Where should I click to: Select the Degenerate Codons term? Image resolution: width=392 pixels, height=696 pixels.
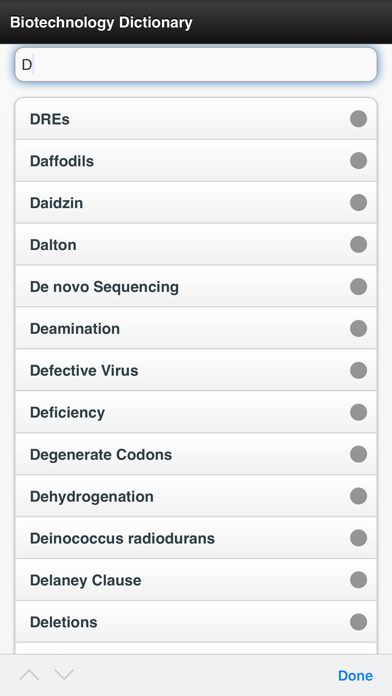[x=196, y=454]
